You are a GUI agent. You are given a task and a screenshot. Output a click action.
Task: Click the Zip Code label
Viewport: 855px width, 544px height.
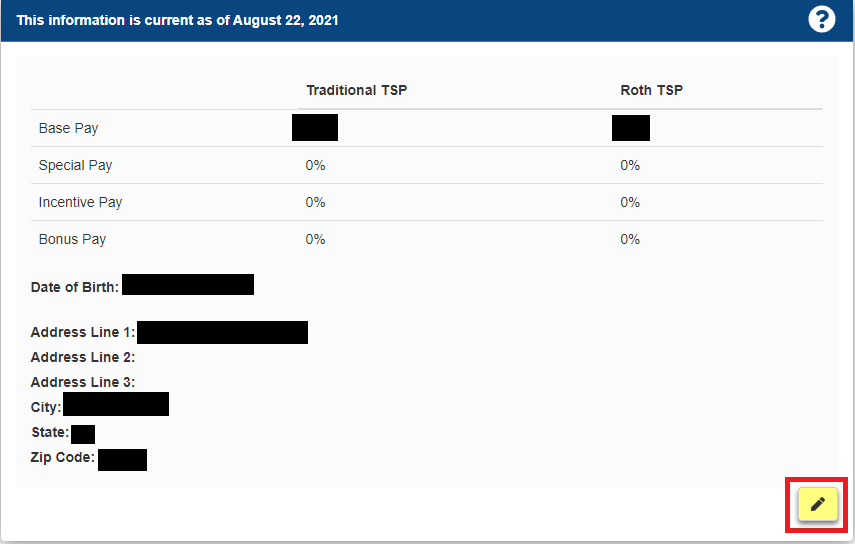(x=63, y=457)
